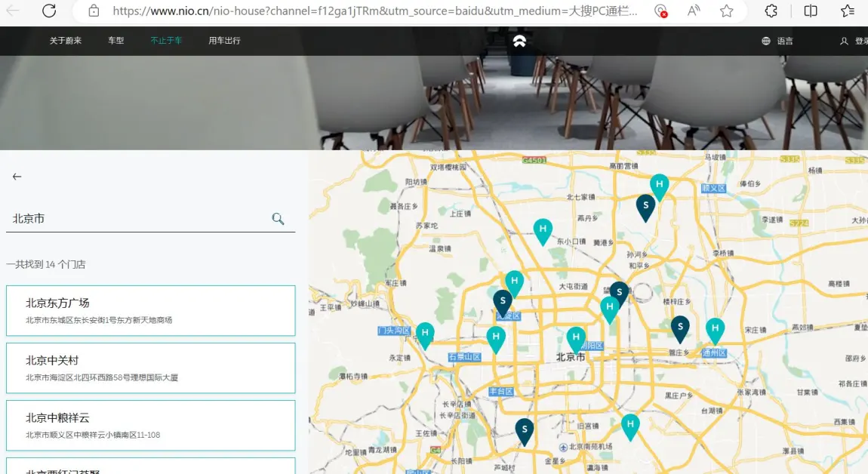Click the 北京南苑机场 label on the map
Screen dimensions: 868x474
pyautogui.click(x=591, y=446)
